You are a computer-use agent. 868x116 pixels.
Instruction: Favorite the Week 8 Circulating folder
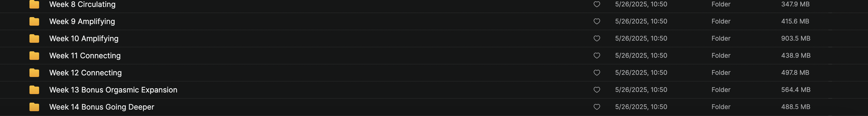coord(596,4)
